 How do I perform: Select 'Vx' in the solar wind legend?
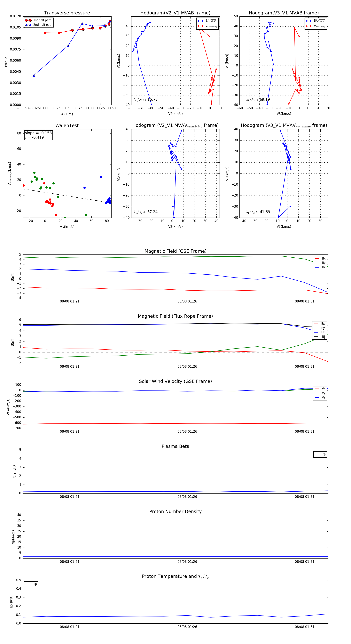point(320,389)
